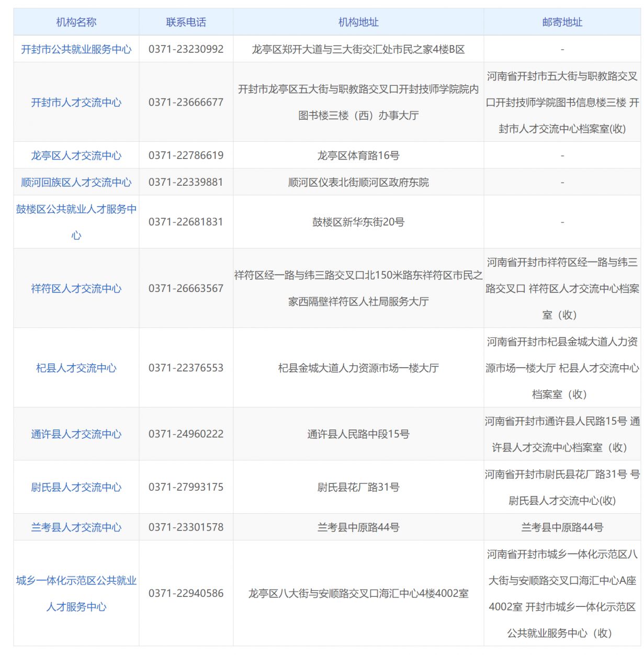Select phone number 0371-26663567
Image resolution: width=644 pixels, height=655 pixels.
186,288
